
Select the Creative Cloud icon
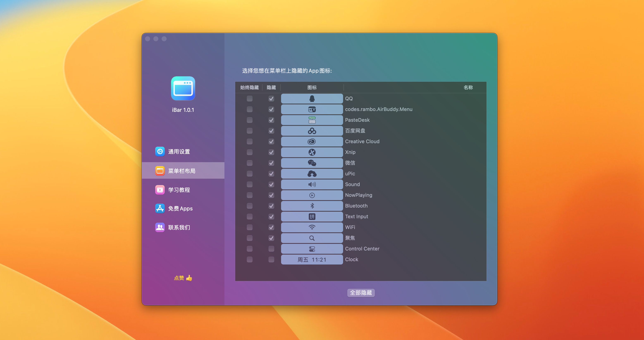click(311, 142)
